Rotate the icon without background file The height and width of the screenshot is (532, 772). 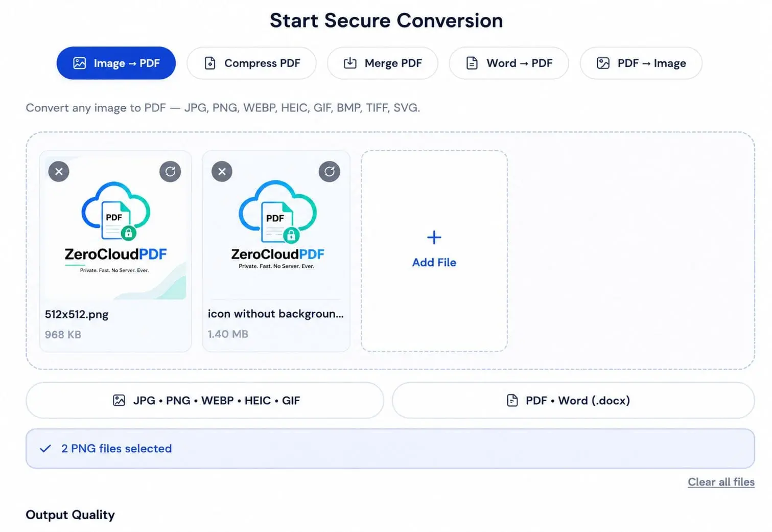[330, 172]
